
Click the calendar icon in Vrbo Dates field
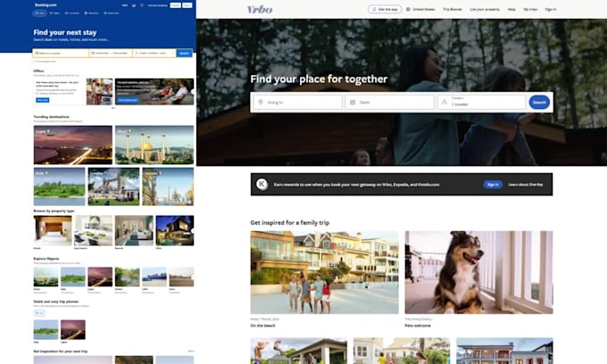pos(353,102)
